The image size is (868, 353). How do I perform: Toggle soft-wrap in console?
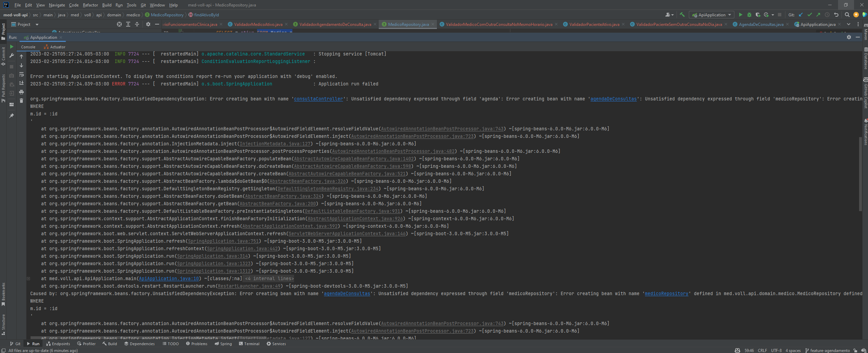click(x=21, y=74)
